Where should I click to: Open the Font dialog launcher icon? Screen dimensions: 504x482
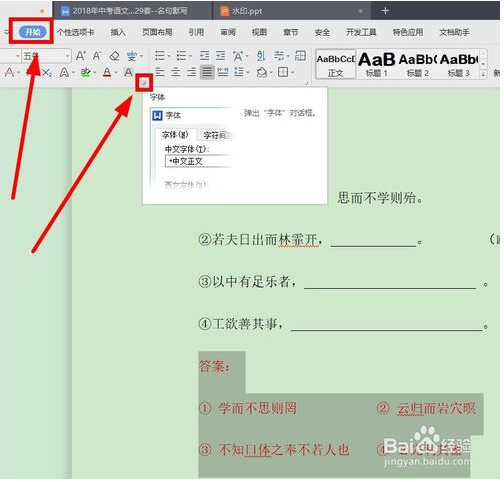pyautogui.click(x=144, y=83)
